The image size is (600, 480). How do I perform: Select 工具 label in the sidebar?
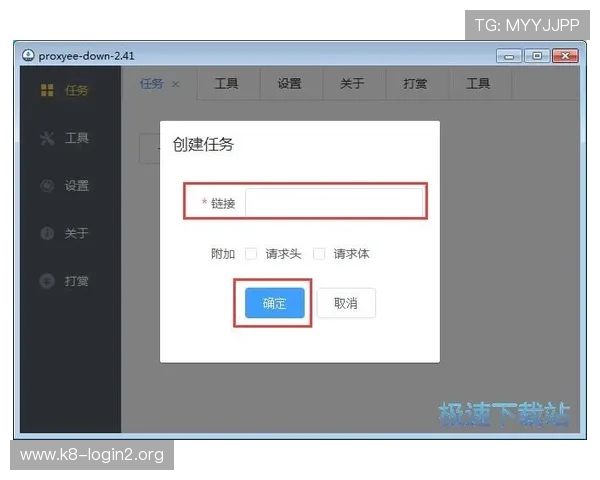coord(77,138)
